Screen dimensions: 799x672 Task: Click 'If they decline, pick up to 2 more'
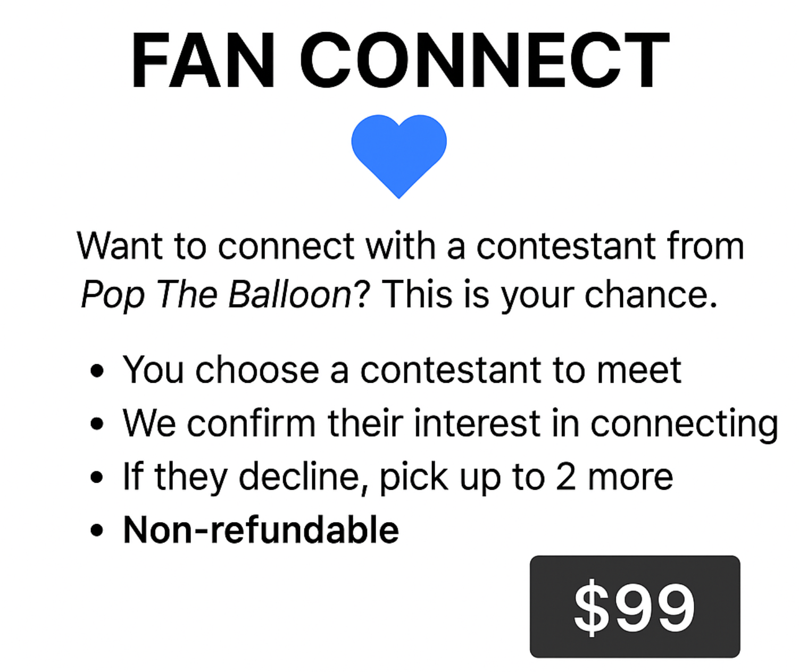(398, 477)
